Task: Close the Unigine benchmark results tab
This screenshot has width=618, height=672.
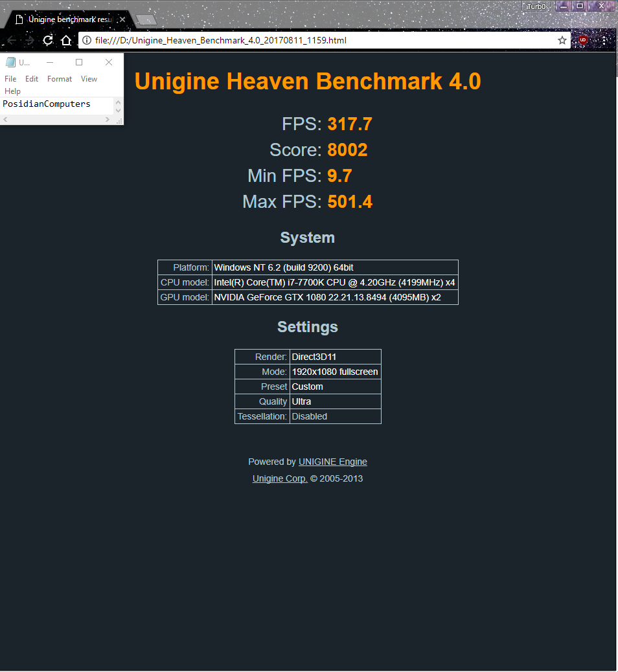Action: tap(122, 19)
